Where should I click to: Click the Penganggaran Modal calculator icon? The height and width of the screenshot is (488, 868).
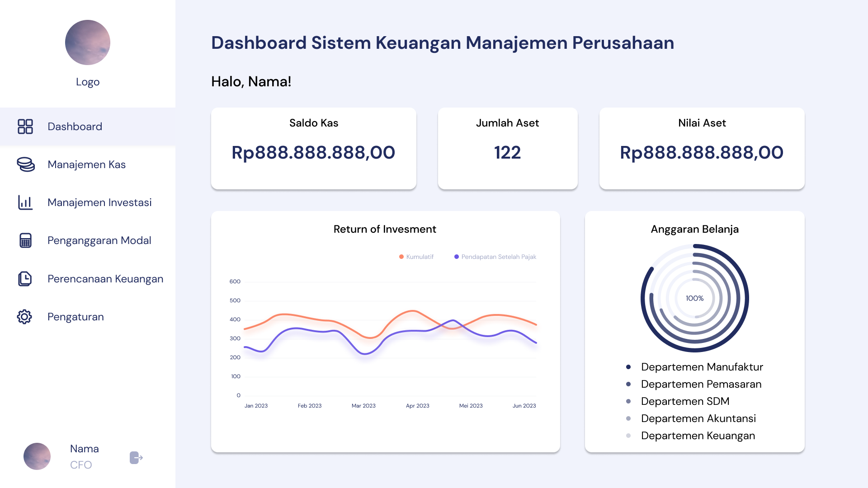25,240
